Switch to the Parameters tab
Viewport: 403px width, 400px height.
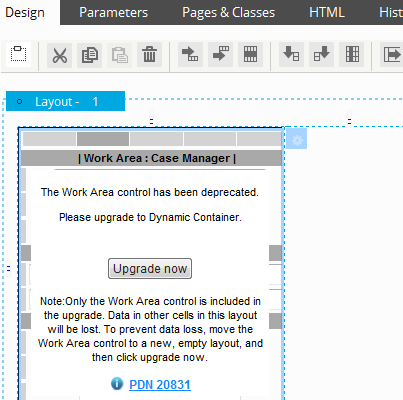(113, 13)
